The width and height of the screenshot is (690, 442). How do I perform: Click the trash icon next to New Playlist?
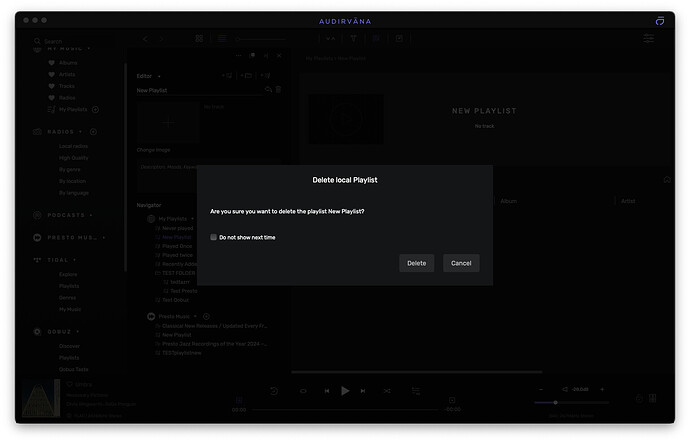279,90
